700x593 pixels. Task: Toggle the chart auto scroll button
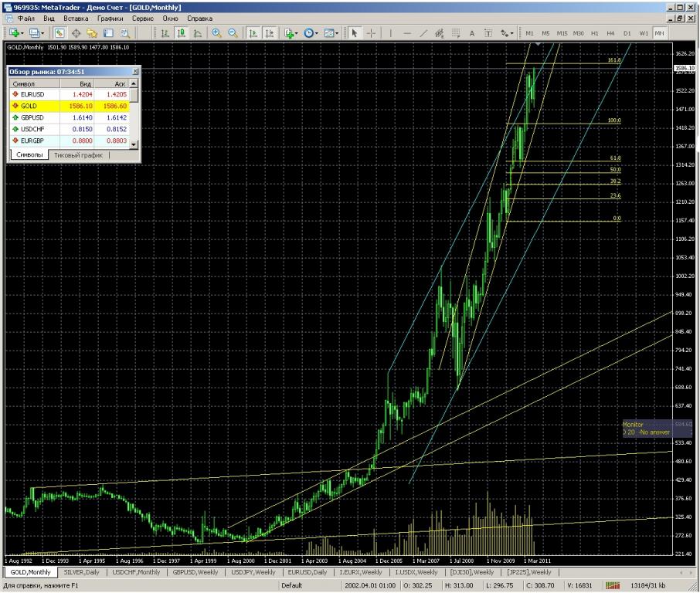point(253,33)
